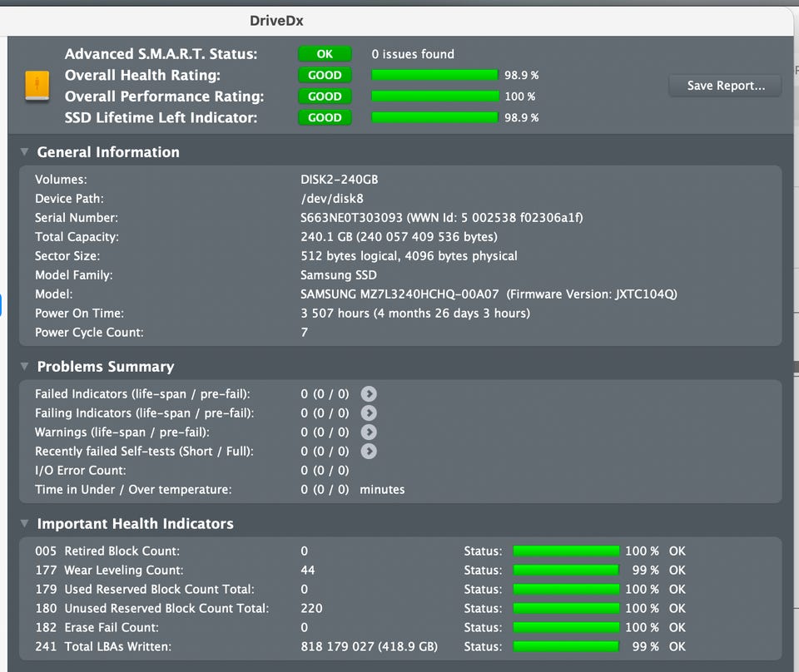Open details arrow for Failing Indicators
Screen dimensions: 799x672
(x=369, y=413)
